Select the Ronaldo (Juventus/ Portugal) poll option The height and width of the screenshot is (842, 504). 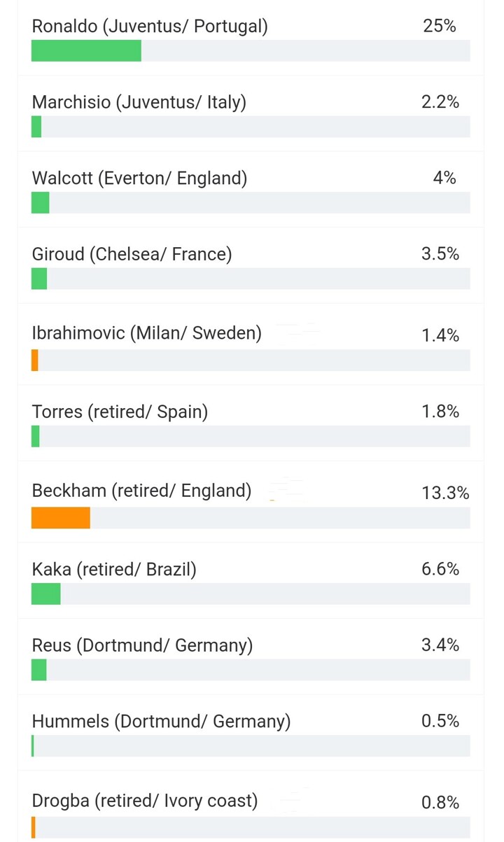tap(150, 27)
